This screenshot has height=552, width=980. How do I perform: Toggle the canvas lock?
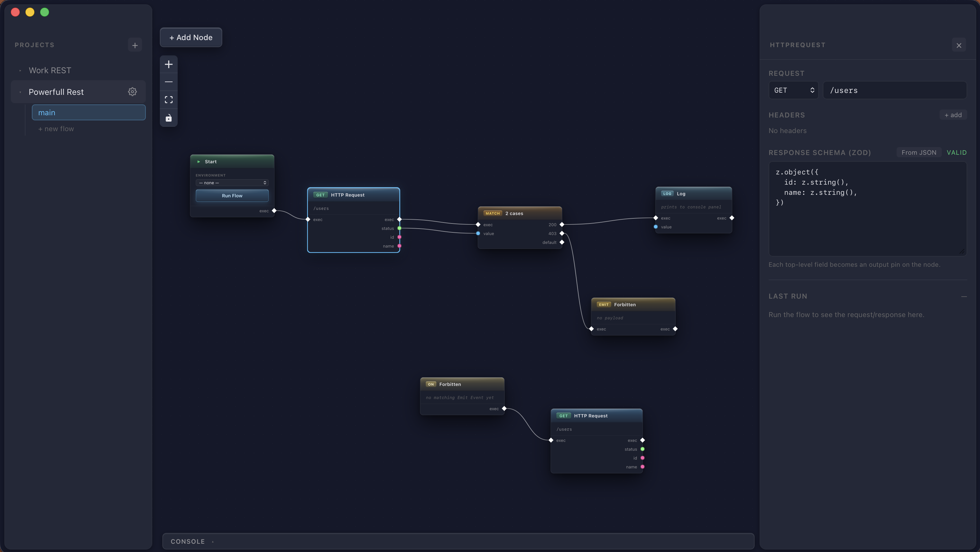[168, 118]
